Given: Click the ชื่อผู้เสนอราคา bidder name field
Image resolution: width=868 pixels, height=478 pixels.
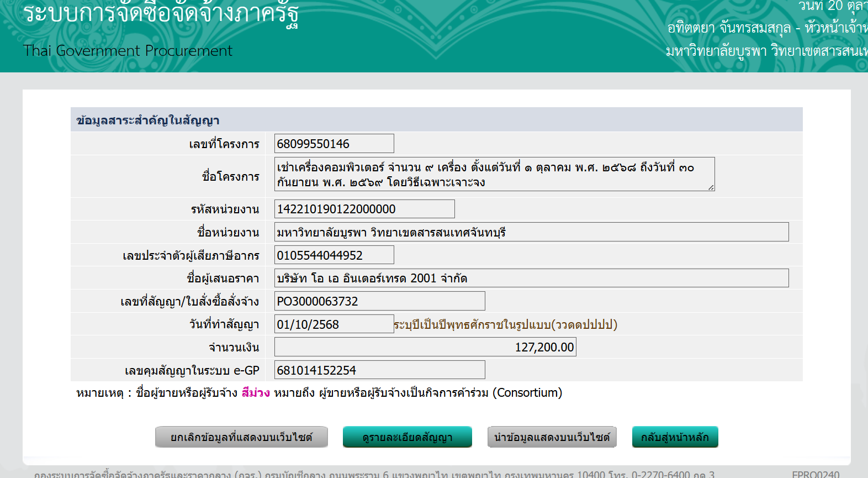Looking at the screenshot, I should (x=531, y=279).
